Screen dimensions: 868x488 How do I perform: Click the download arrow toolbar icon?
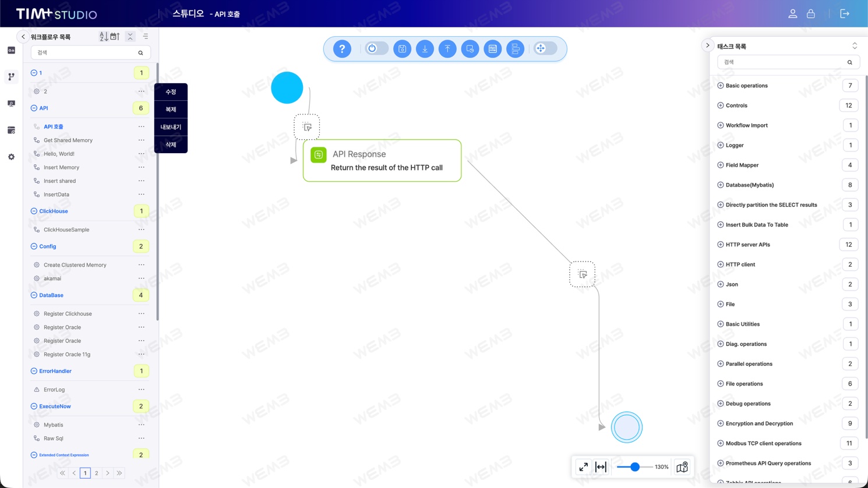click(x=425, y=49)
